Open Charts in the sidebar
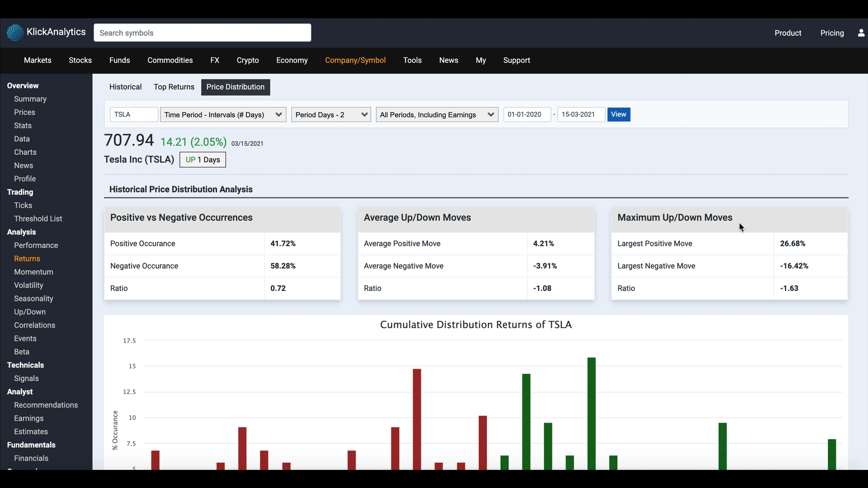The image size is (868, 488). point(25,152)
